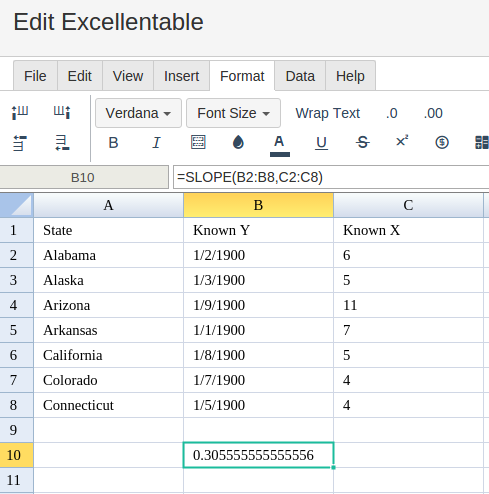Image resolution: width=489 pixels, height=494 pixels.
Task: Switch to the Insert tab
Action: [181, 76]
